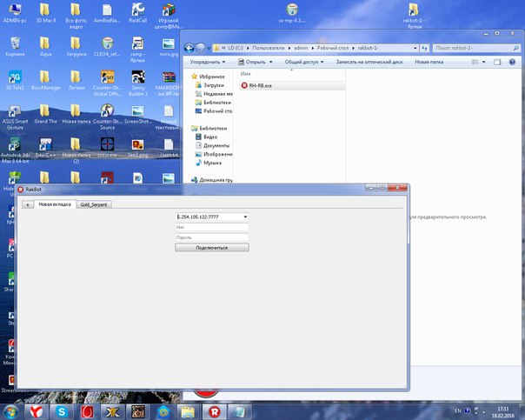525x420 pixels.
Task: Select Недавние места in Explorer sidebar
Action: tap(214, 94)
